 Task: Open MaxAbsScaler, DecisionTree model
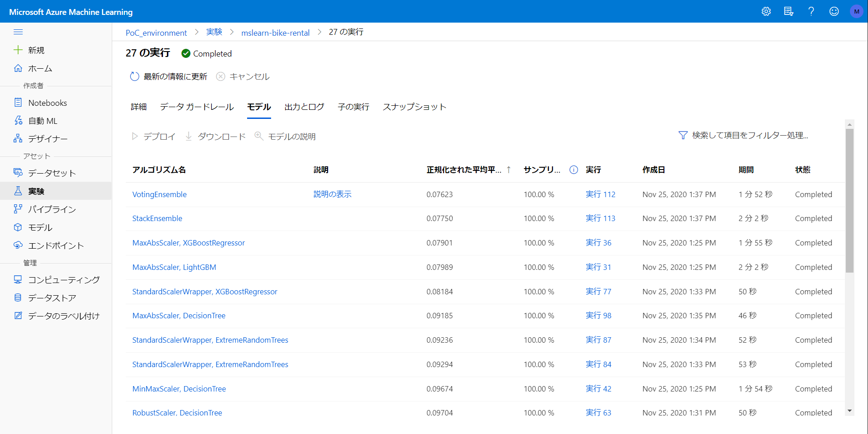(x=179, y=316)
